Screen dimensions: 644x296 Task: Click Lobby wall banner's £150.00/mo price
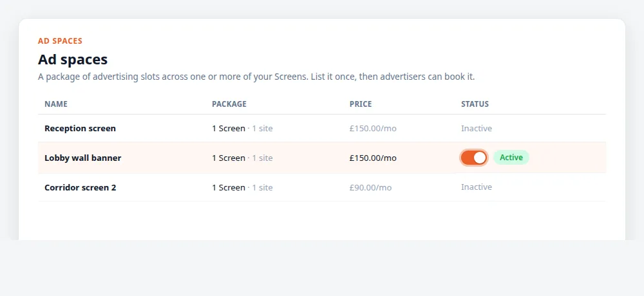(373, 158)
